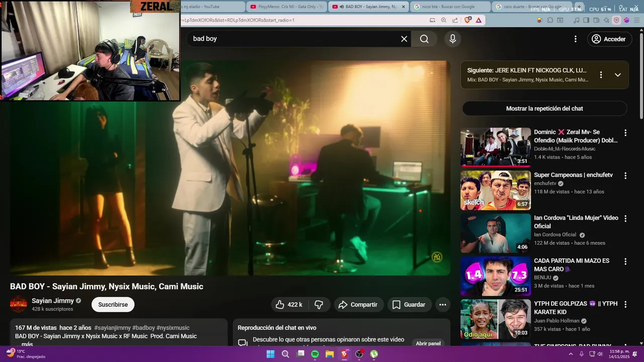Open Windows Start menu
This screenshot has width=644, height=362.
pos(270,354)
